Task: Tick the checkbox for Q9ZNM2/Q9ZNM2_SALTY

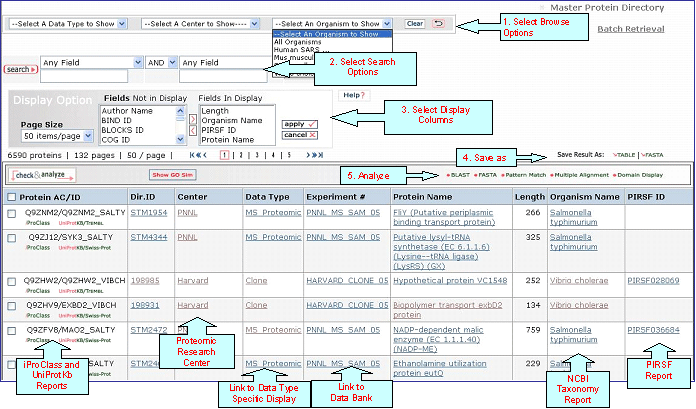Action: (x=11, y=212)
